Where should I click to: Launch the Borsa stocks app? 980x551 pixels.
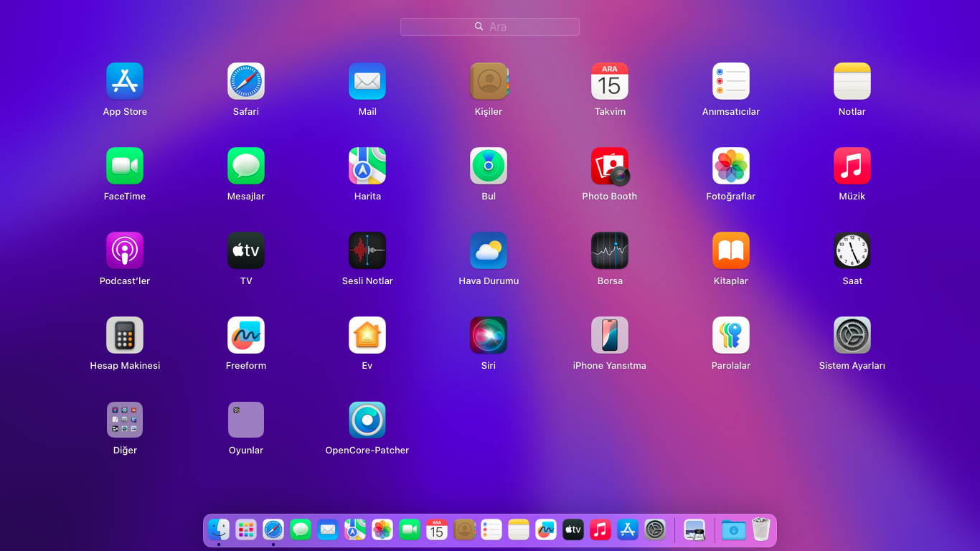point(609,250)
